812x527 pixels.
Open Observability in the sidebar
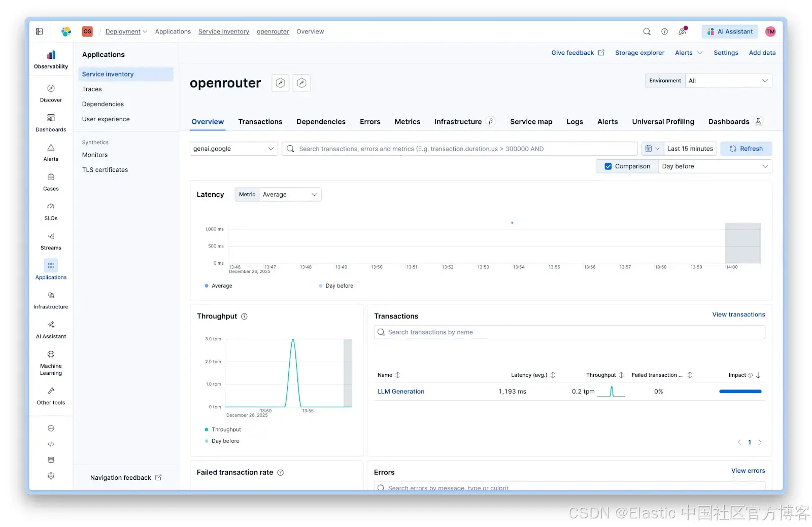[51, 59]
